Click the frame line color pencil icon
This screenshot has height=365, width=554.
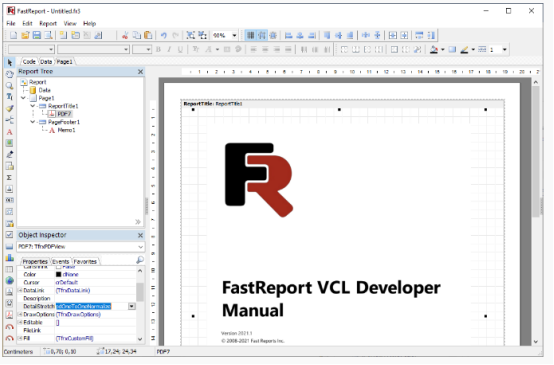[x=465, y=50]
